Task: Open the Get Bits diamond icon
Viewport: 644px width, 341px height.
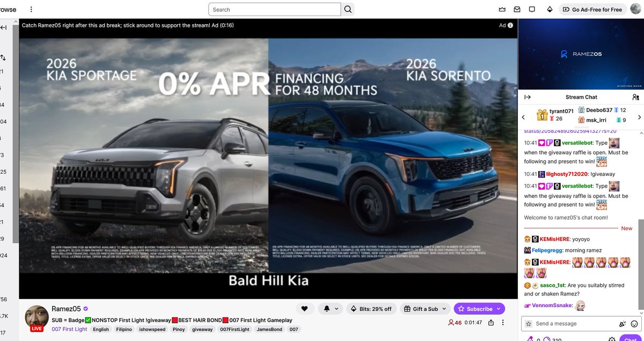Action: [550, 10]
